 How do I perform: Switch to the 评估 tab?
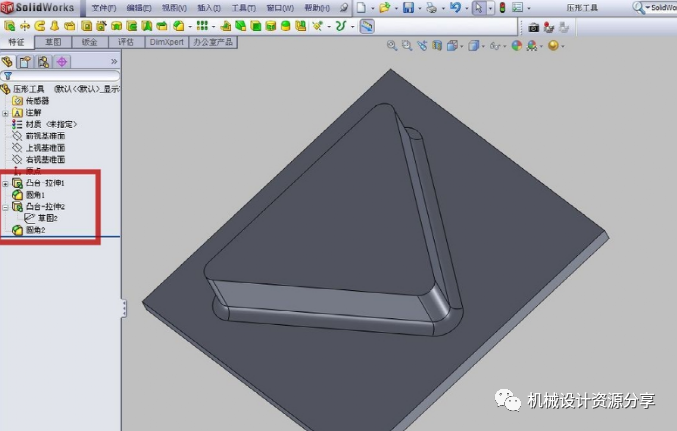pyautogui.click(x=126, y=42)
